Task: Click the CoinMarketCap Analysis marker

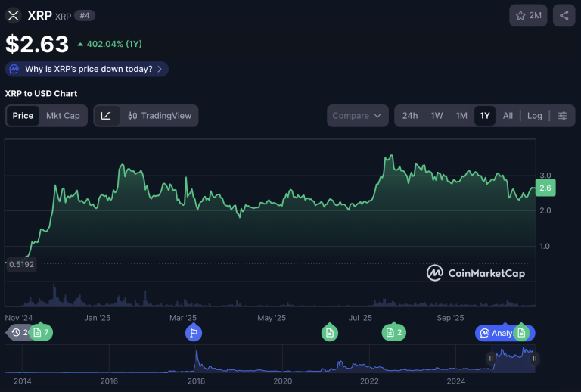Action: click(x=495, y=332)
